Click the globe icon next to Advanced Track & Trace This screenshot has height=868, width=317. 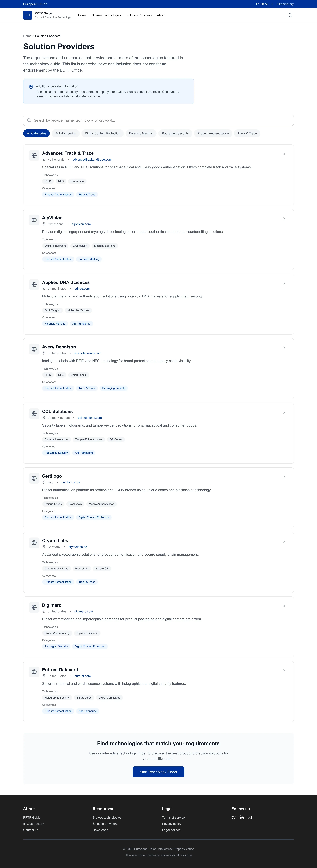[34, 155]
